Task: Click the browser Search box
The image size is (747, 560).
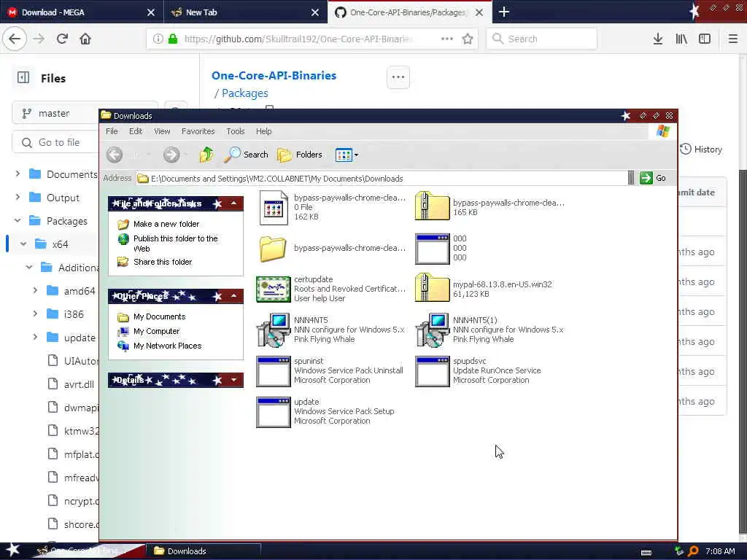Action: coord(542,39)
